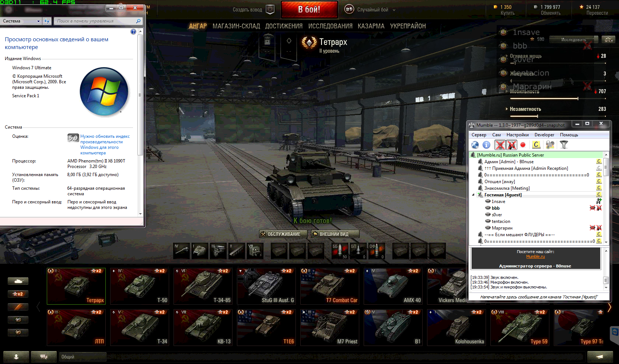The height and width of the screenshot is (364, 619).
Task: Open the random battle mode dropdown
Action: (394, 10)
